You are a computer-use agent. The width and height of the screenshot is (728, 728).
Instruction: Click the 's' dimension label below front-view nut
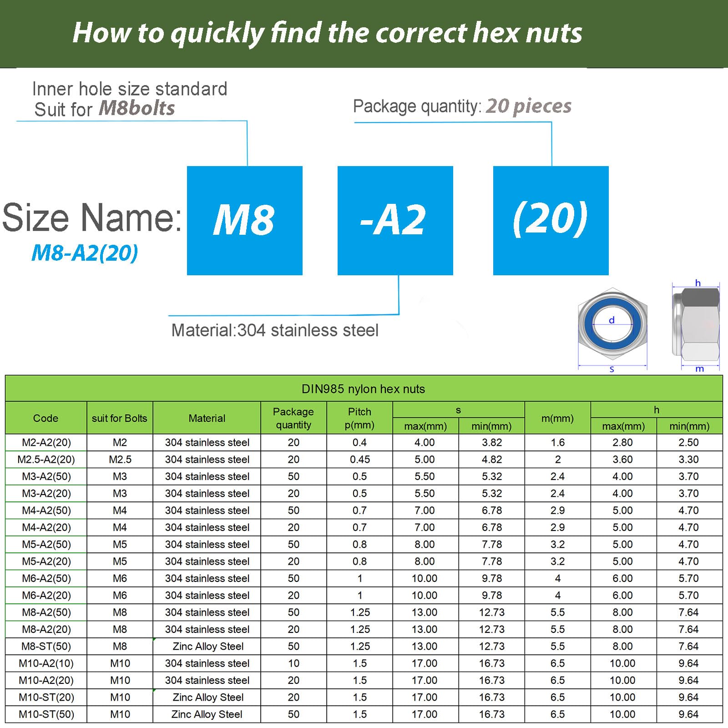[612, 369]
